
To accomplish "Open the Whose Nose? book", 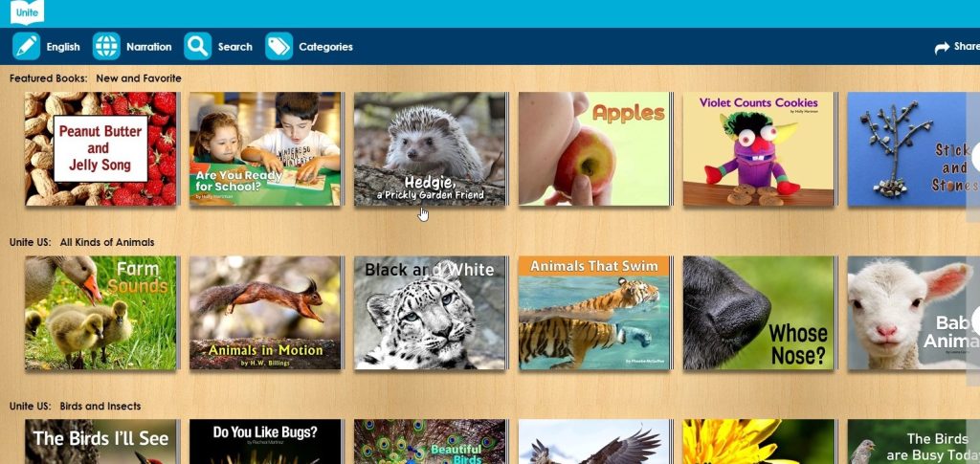I will [759, 313].
